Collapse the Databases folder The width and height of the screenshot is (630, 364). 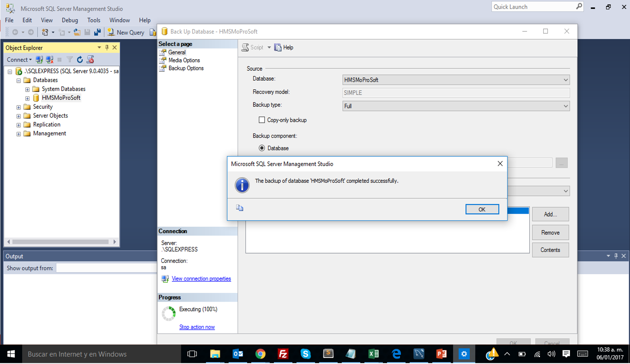(18, 80)
